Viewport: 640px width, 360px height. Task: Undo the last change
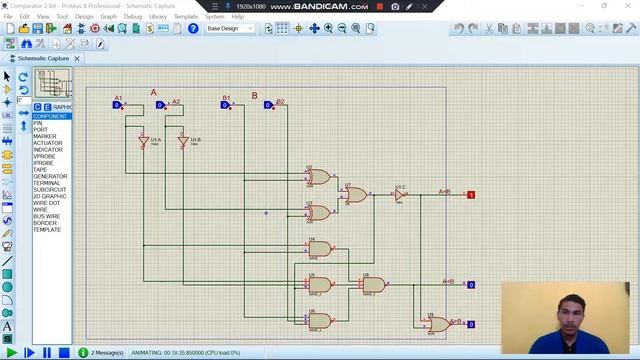(x=459, y=29)
